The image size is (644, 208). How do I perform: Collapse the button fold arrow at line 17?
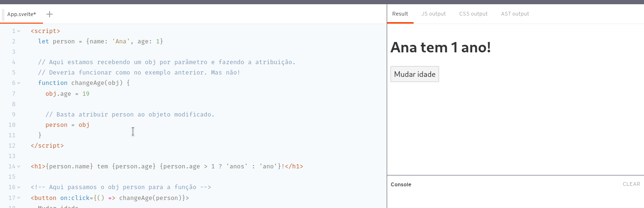click(x=19, y=198)
